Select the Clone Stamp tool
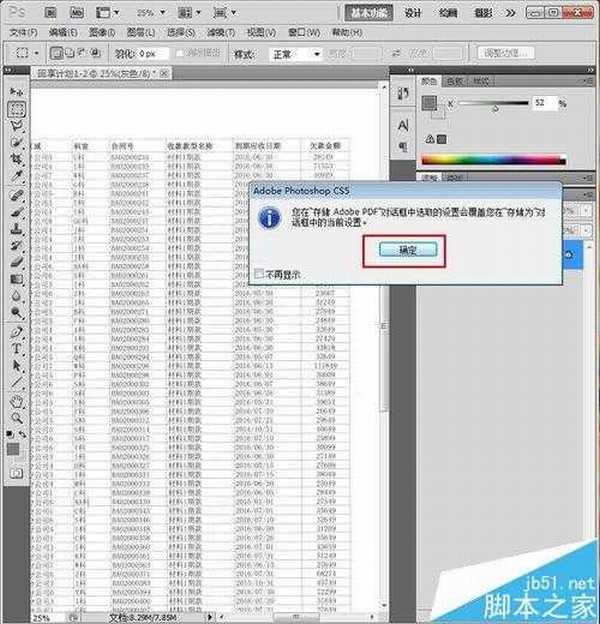The height and width of the screenshot is (624, 600). 17,229
